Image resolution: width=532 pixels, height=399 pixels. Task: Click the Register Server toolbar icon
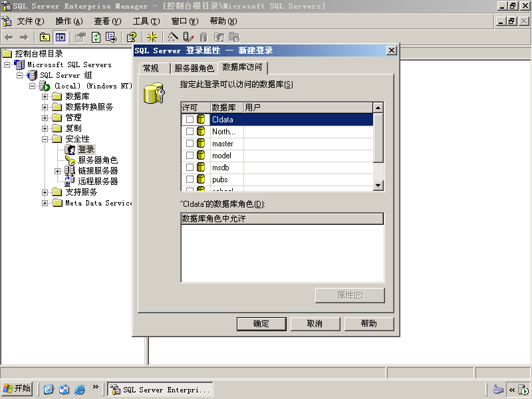(188, 37)
